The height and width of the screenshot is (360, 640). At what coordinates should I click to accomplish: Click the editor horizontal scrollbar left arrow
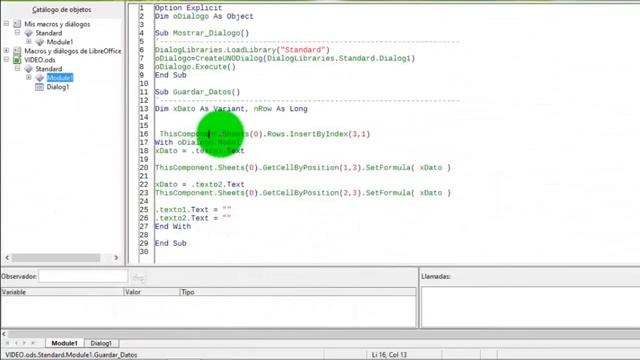pyautogui.click(x=4, y=334)
